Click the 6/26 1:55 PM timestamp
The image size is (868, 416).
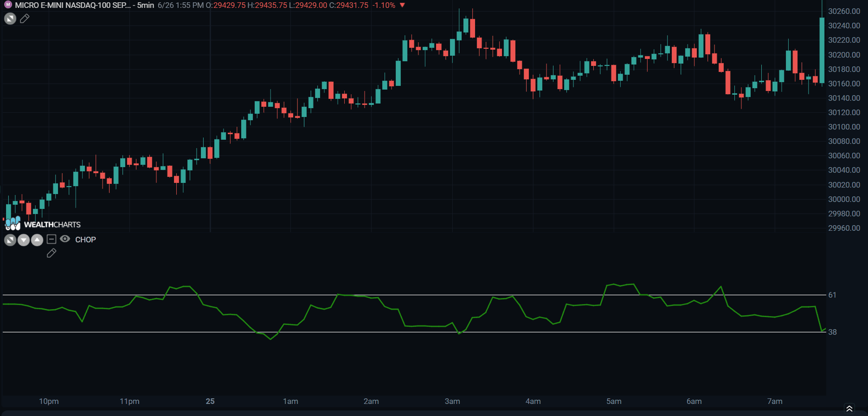tap(181, 5)
